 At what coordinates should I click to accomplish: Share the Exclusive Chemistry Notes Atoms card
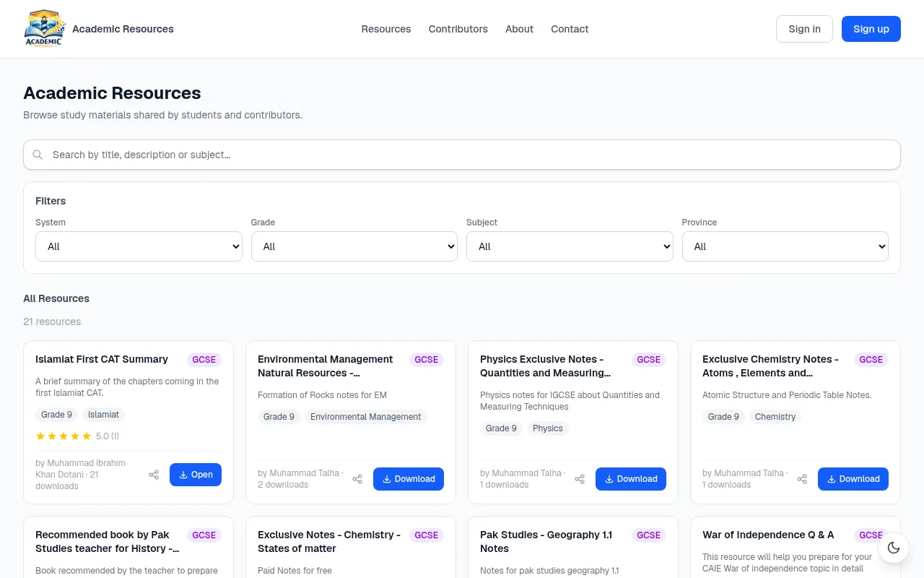tap(802, 479)
